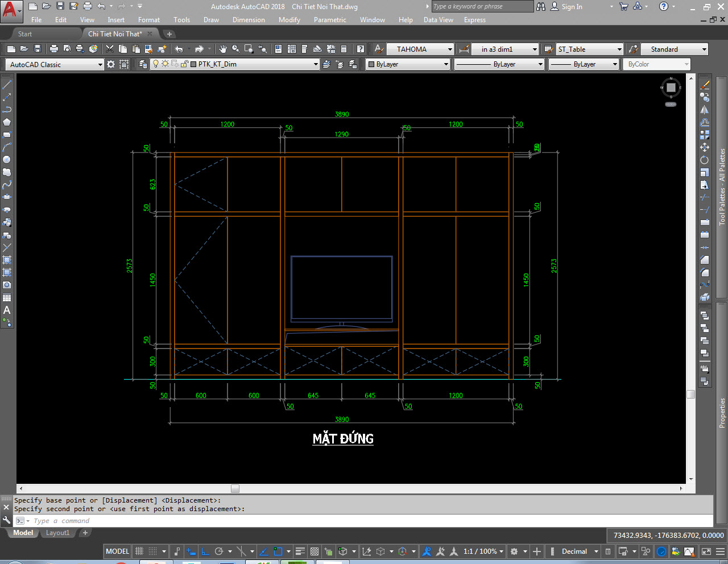Select the Rectangle draw tool
The height and width of the screenshot is (564, 728).
coord(7,135)
